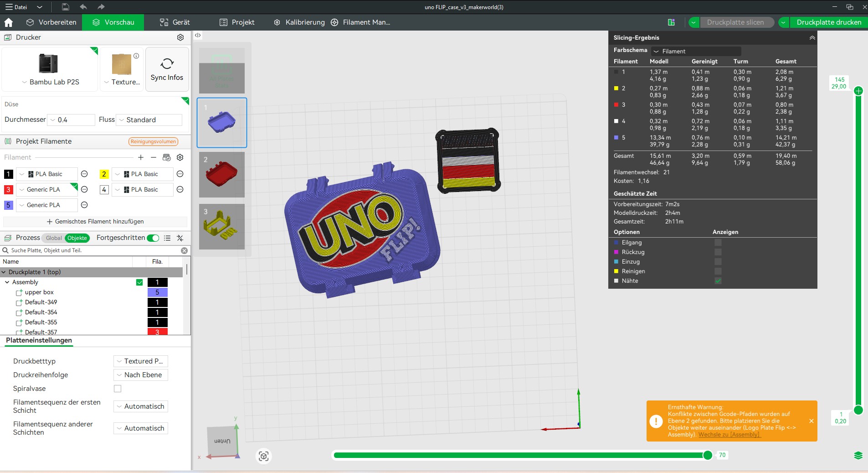This screenshot has height=473, width=868.
Task: Select the upper box tree item
Action: pyautogui.click(x=39, y=292)
